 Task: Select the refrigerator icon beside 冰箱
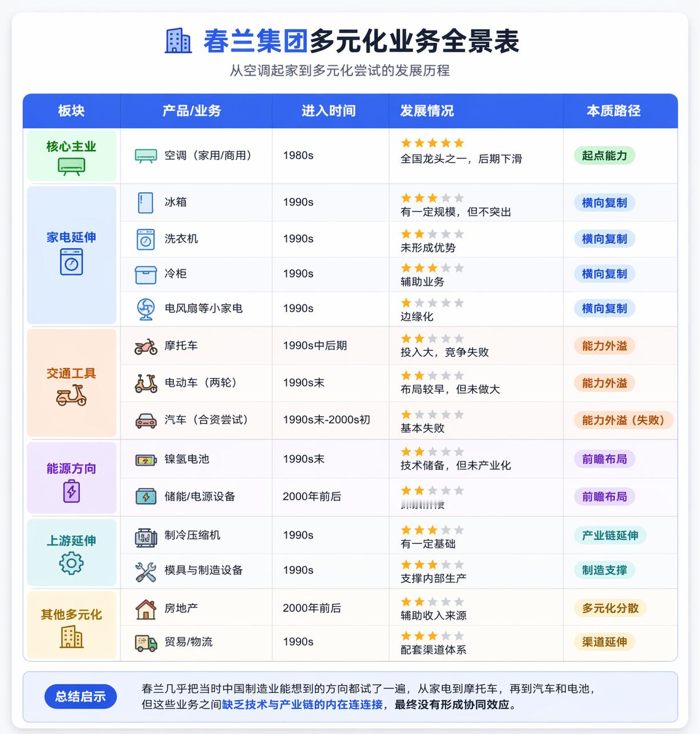coord(145,202)
